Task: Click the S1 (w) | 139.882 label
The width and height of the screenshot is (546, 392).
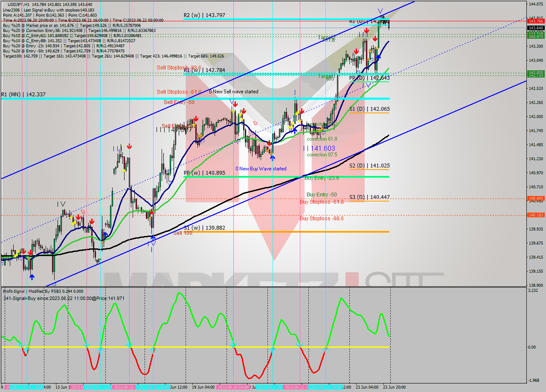Action: tap(204, 228)
